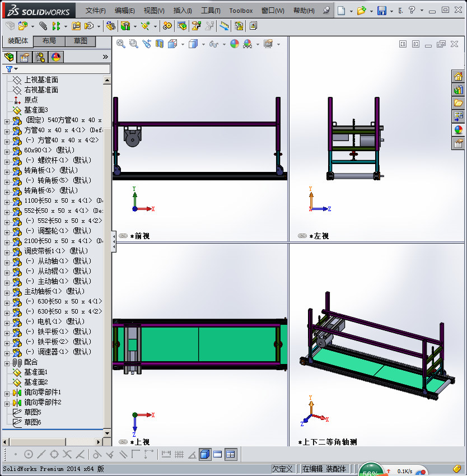Toggle the link views icon for 上视 viewport
Image resolution: width=467 pixels, height=476 pixels.
click(123, 442)
